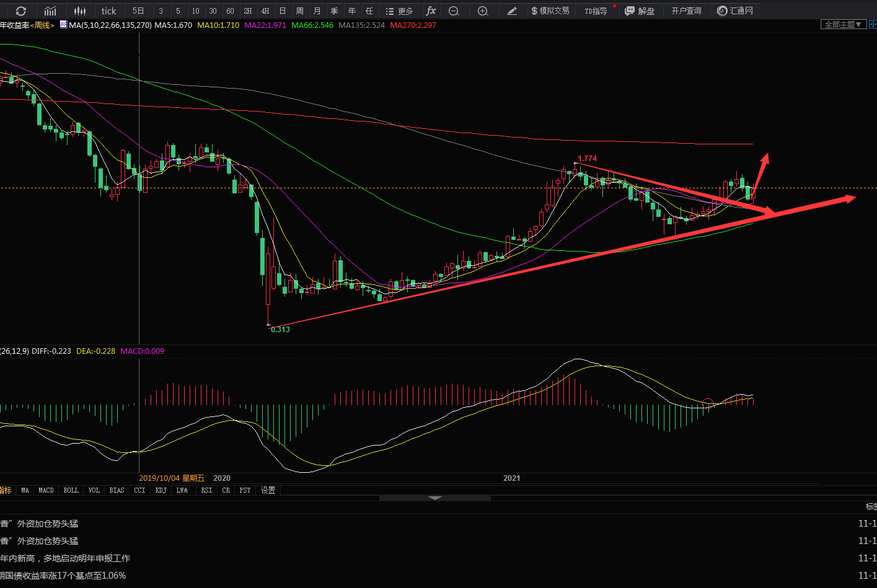The image size is (877, 588).
Task: Open 解盘 market commentary
Action: pyautogui.click(x=640, y=11)
